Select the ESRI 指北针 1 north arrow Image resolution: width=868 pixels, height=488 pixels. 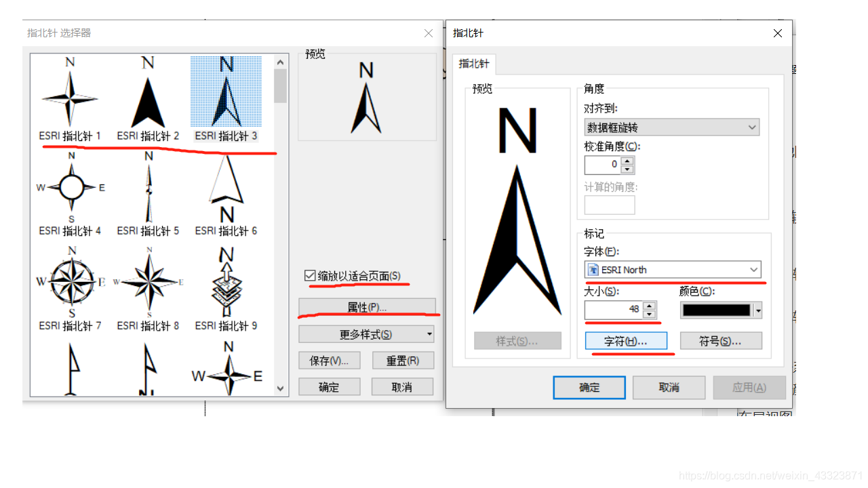point(70,99)
